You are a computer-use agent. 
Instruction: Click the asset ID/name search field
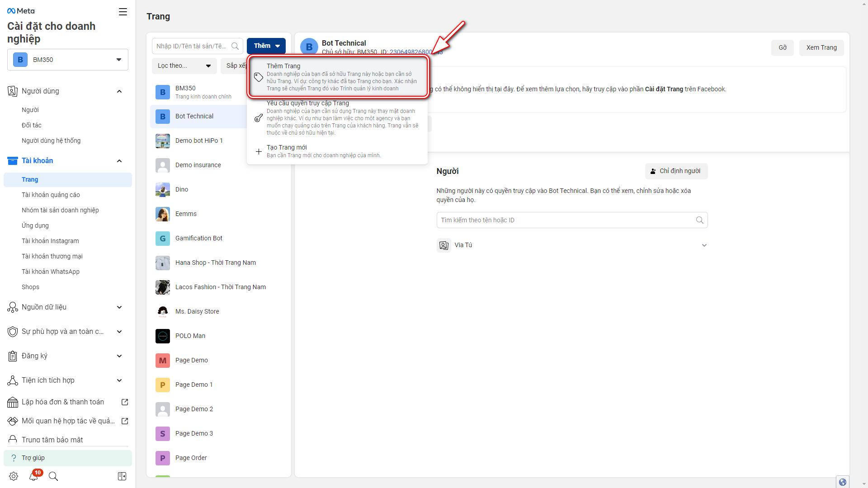click(x=192, y=46)
